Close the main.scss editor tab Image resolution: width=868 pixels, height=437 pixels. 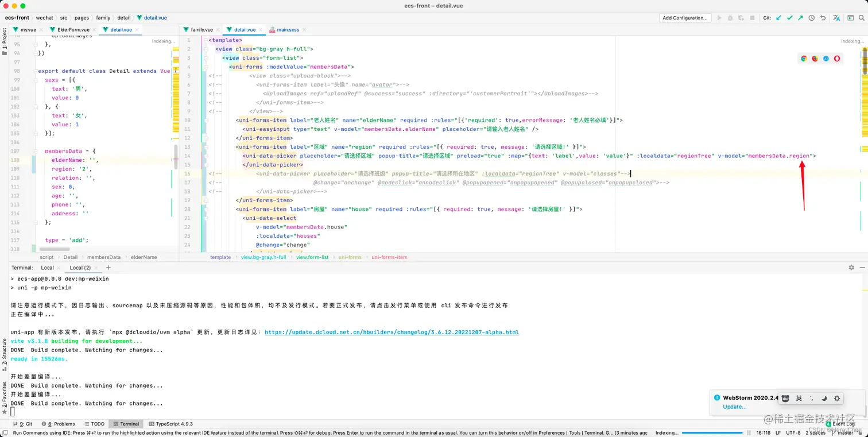point(304,29)
